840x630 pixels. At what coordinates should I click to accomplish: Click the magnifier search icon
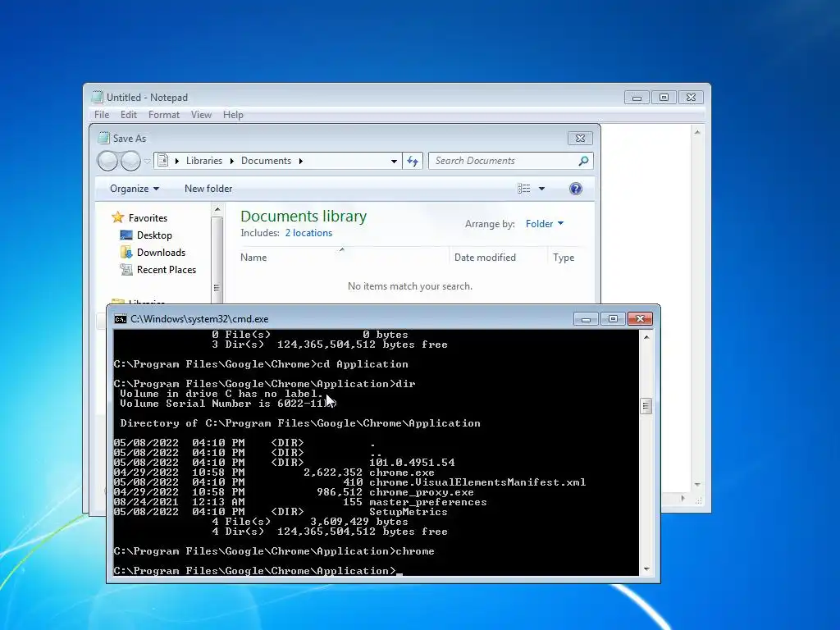583,161
